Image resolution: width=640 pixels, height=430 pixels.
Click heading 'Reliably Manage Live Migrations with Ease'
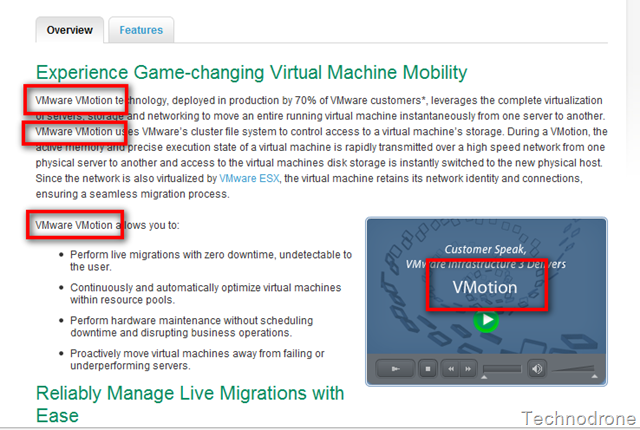(190, 404)
